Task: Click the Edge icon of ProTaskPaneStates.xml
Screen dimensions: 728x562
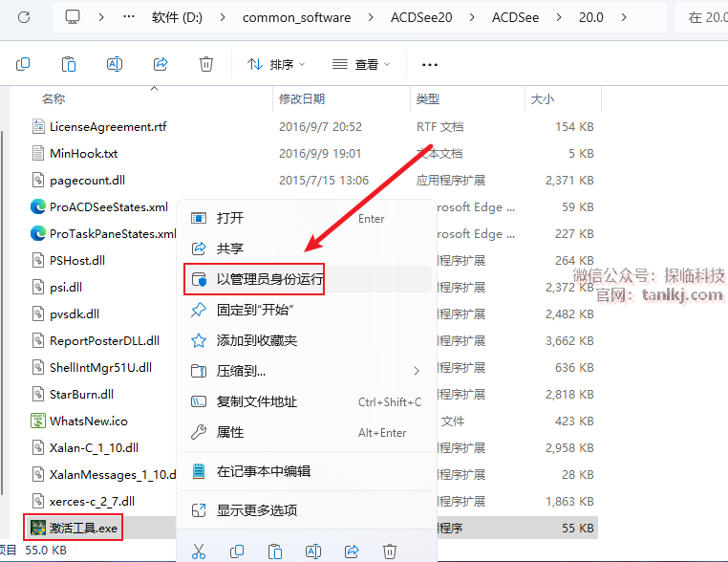Action: point(38,233)
